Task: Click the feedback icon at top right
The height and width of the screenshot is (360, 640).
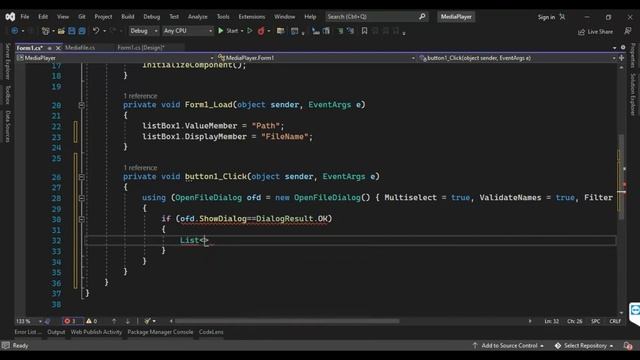Action: (628, 31)
